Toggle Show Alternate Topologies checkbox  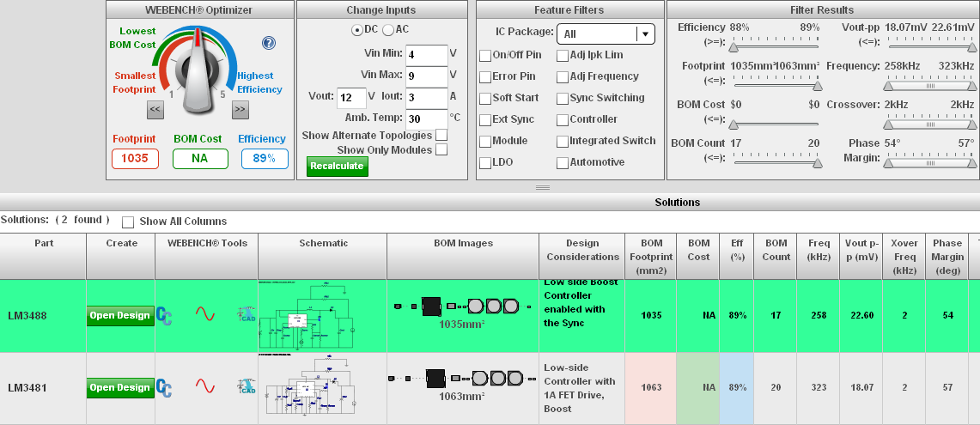[441, 135]
